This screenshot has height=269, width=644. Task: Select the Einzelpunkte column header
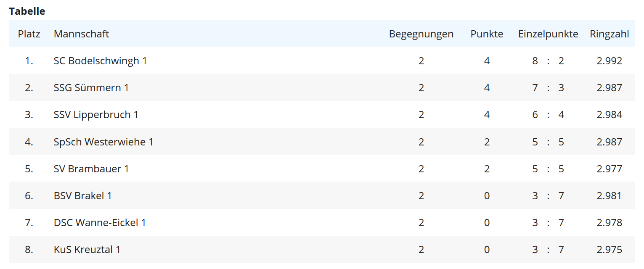[548, 34]
